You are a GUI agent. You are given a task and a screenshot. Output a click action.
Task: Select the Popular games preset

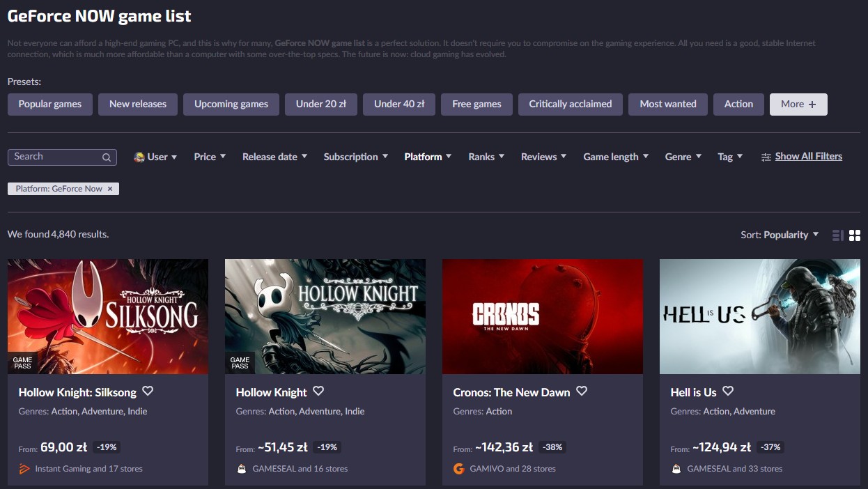click(x=50, y=104)
